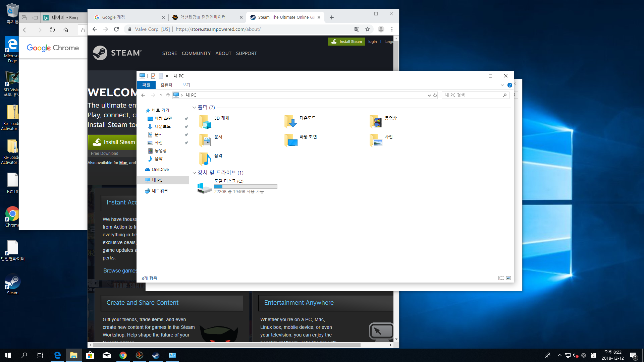Collapse the 장치 및 드라이브 group
Screen dimensions: 644x362
(x=194, y=173)
